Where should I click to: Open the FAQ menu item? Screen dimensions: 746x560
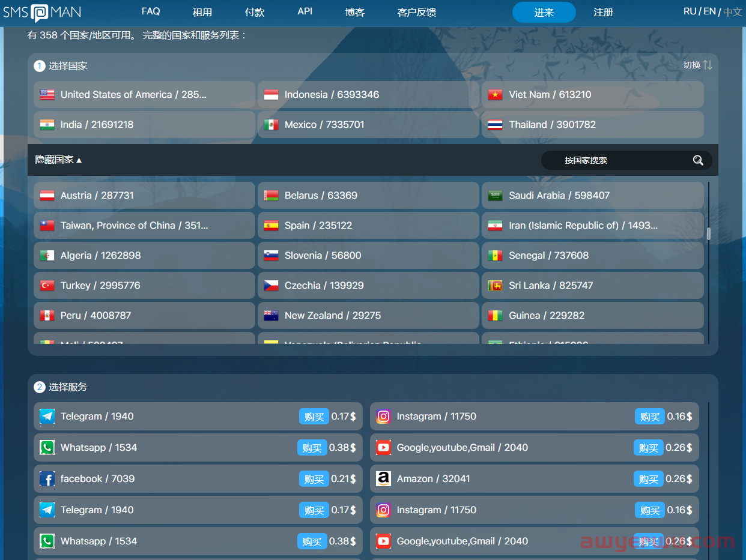coord(151,11)
